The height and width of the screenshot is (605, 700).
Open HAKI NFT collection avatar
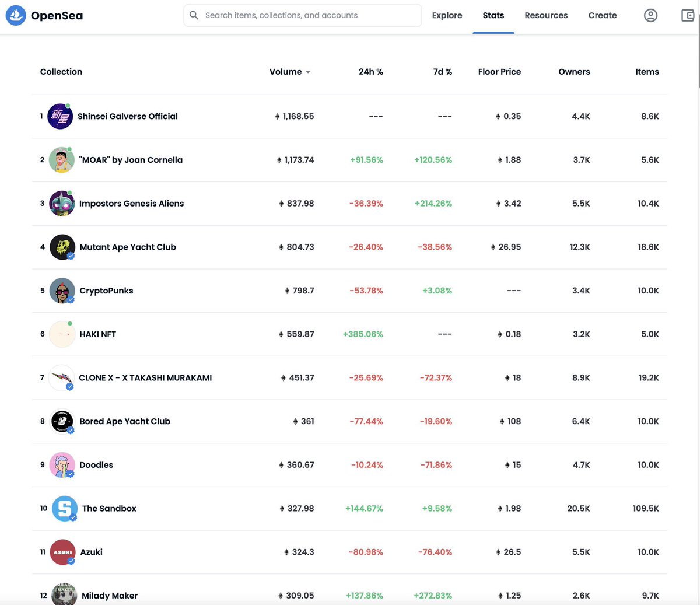coord(62,334)
